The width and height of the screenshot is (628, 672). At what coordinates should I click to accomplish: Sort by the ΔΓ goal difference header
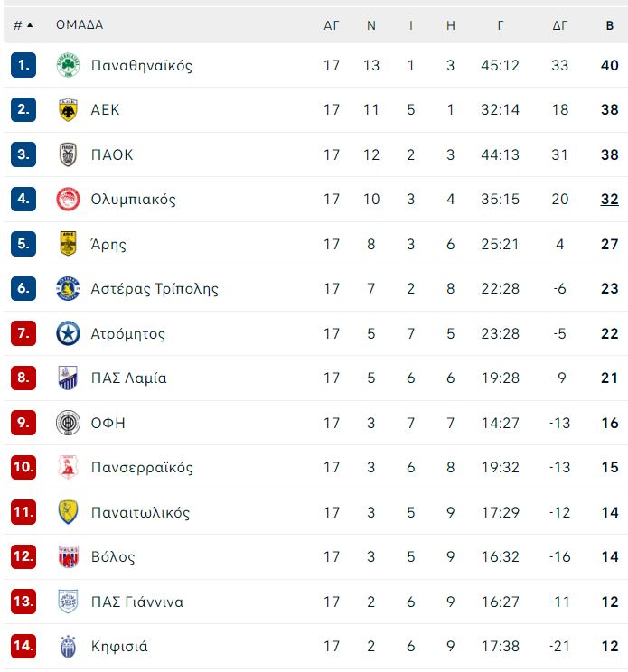click(x=560, y=25)
